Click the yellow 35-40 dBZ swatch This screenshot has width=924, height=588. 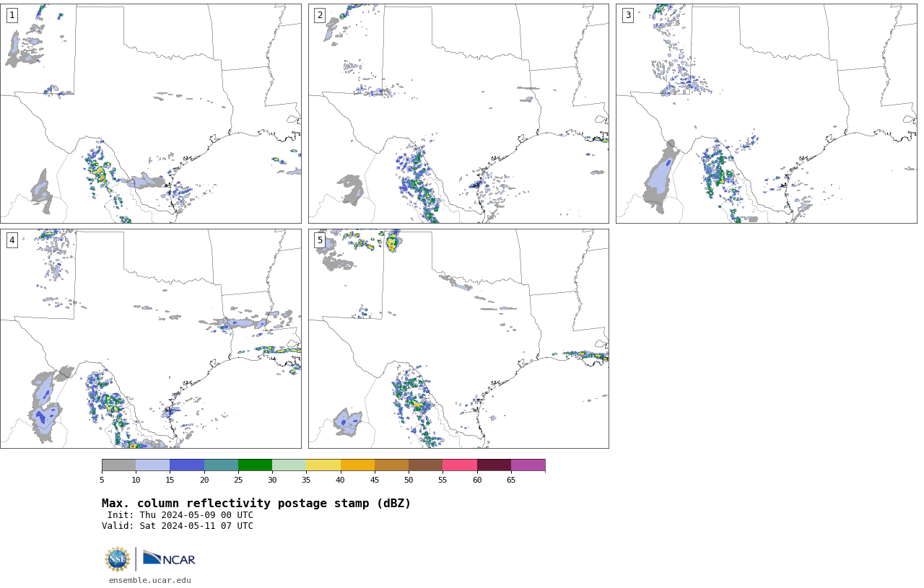(x=323, y=465)
